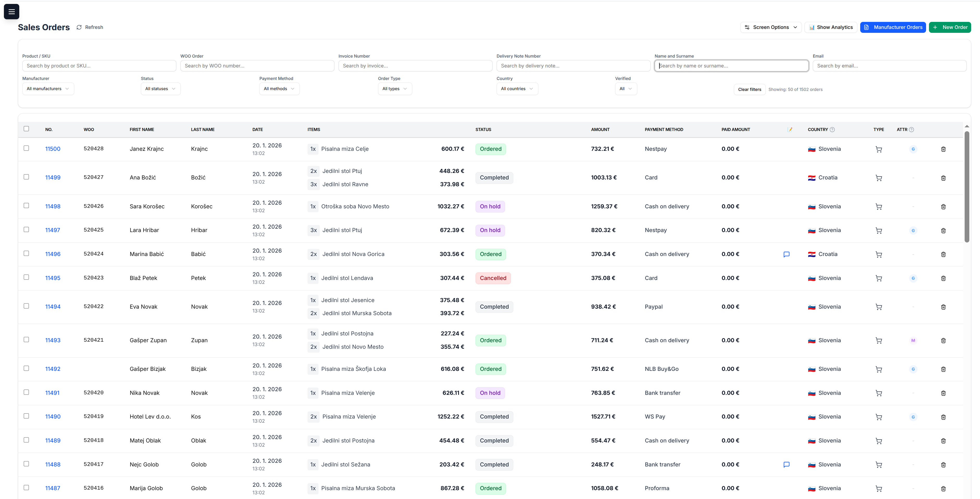Open the hamburger menu in the top left corner
The width and height of the screenshot is (980, 499).
11,11
